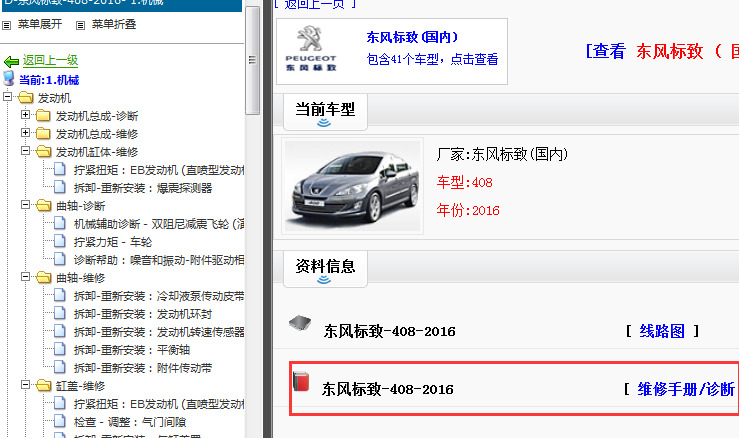This screenshot has height=438, width=739.
Task: Open 诊断帮助：噪音和振动-附件驱动 item
Action: click(159, 260)
